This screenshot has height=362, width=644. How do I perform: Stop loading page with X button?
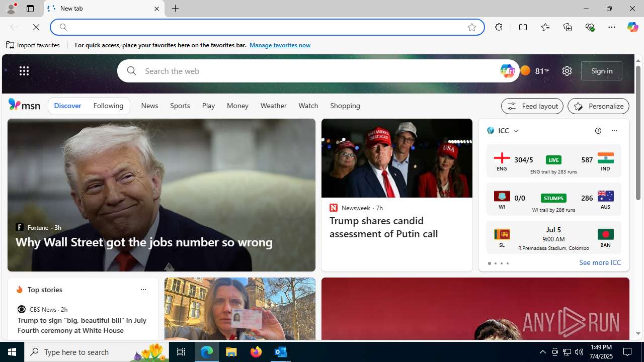(36, 27)
